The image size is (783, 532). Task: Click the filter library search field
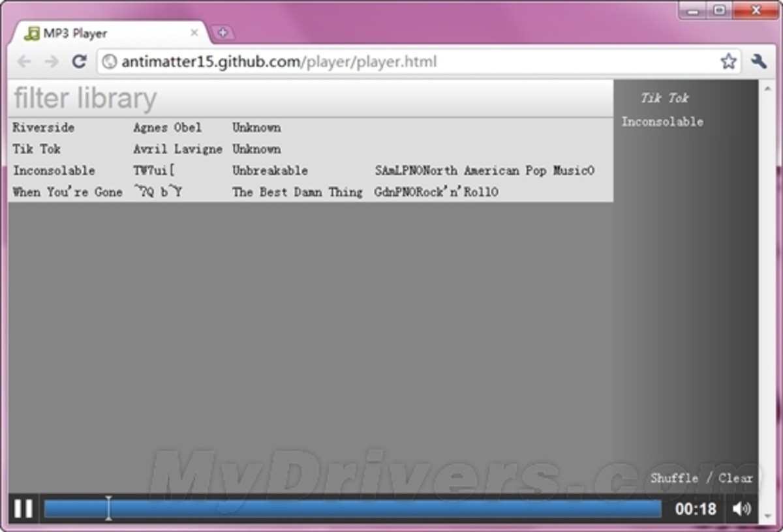310,98
